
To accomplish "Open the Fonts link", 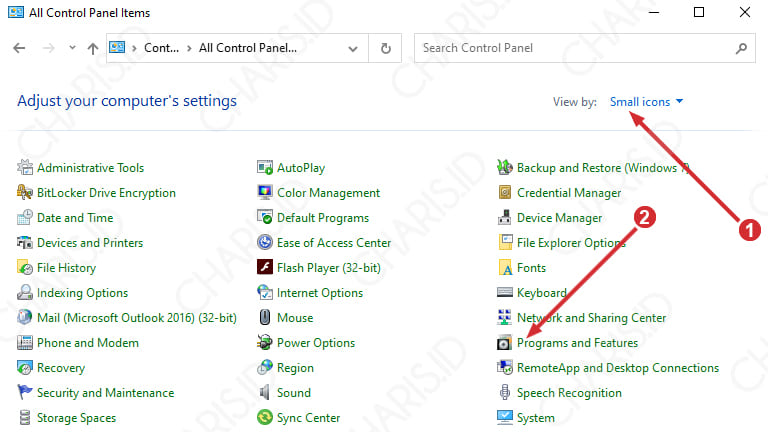I will (x=531, y=268).
